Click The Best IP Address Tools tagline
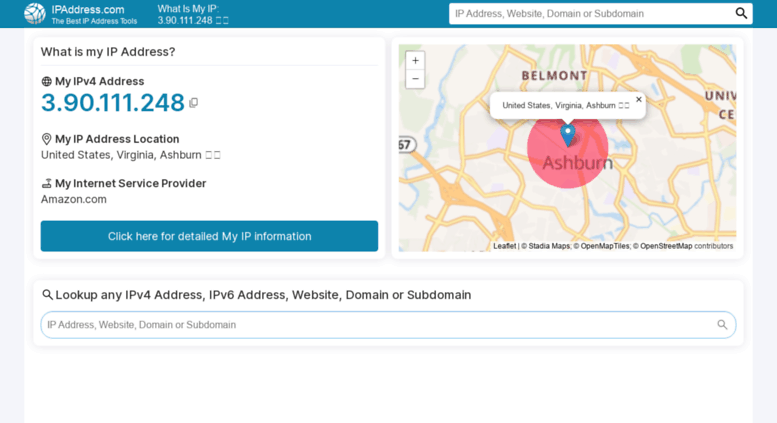This screenshot has width=777, height=423. (x=94, y=21)
